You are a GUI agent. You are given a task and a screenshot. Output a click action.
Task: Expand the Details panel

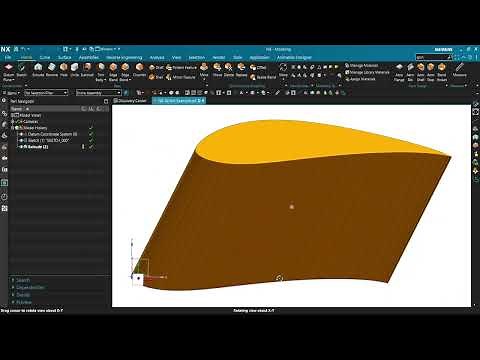pyautogui.click(x=21, y=295)
